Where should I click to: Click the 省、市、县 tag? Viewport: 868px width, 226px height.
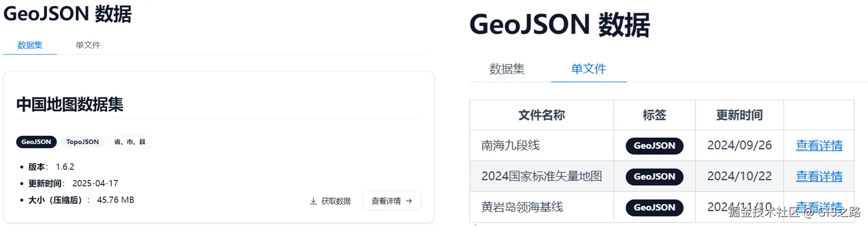point(130,142)
